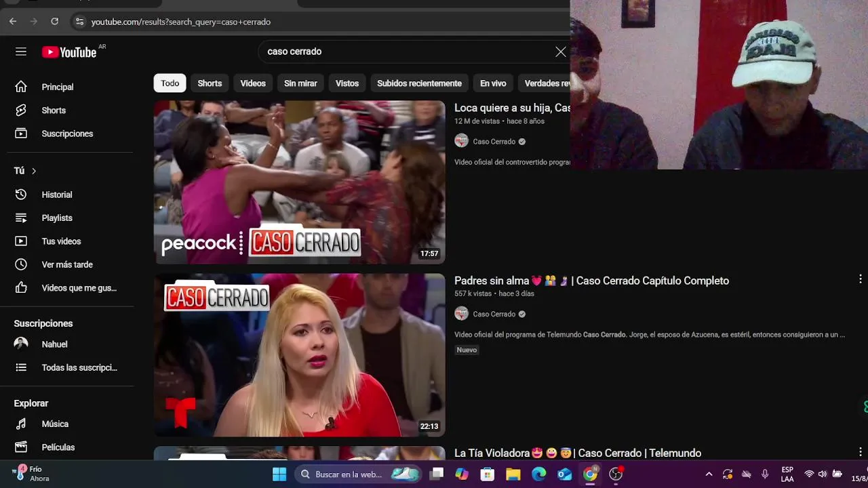Click Caso Cerrado channel avatar under Padres sin alma
This screenshot has width=868, height=488.
[461, 314]
